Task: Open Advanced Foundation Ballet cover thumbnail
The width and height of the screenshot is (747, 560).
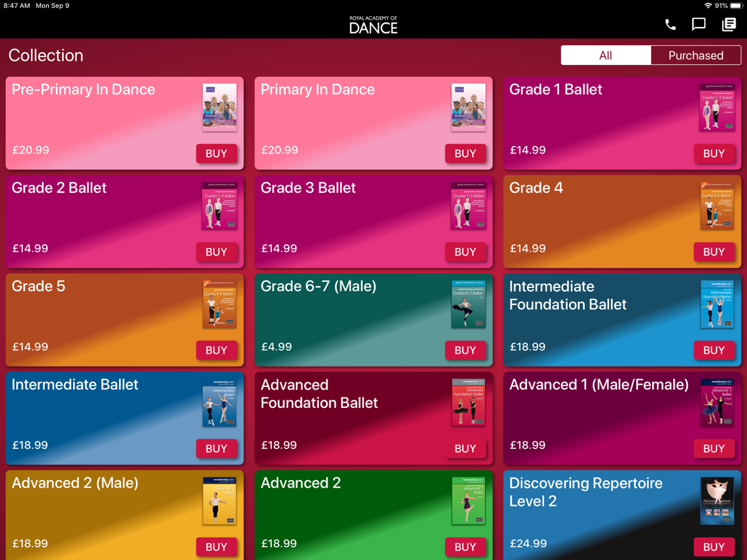Action: coord(468,402)
